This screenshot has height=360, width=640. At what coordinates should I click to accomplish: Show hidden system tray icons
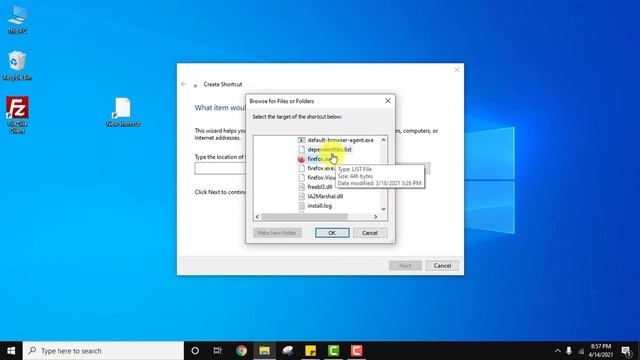pyautogui.click(x=558, y=351)
